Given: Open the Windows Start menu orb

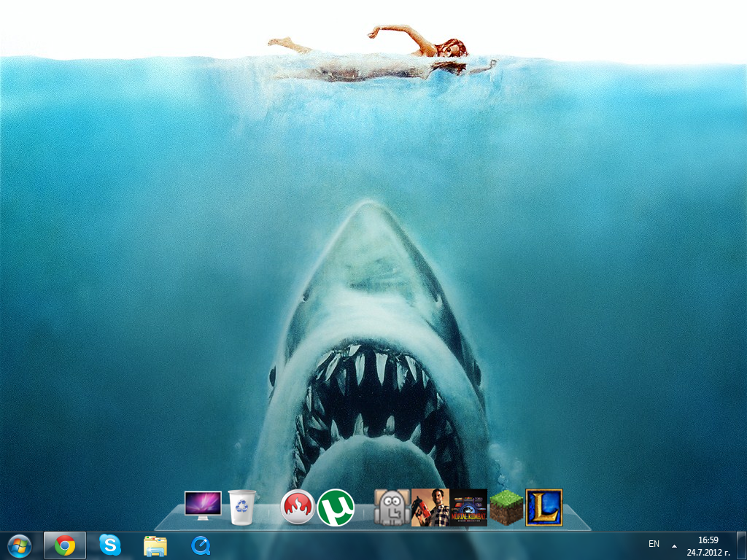Looking at the screenshot, I should point(19,545).
